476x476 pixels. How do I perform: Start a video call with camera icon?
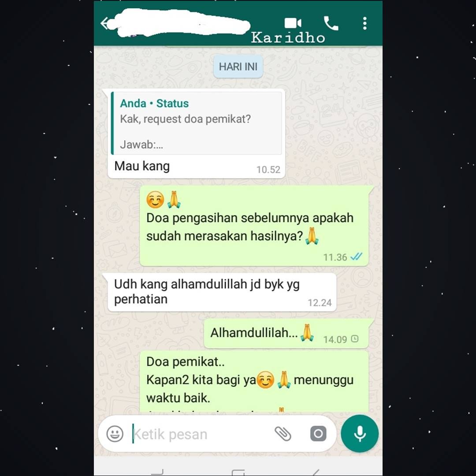tap(293, 23)
